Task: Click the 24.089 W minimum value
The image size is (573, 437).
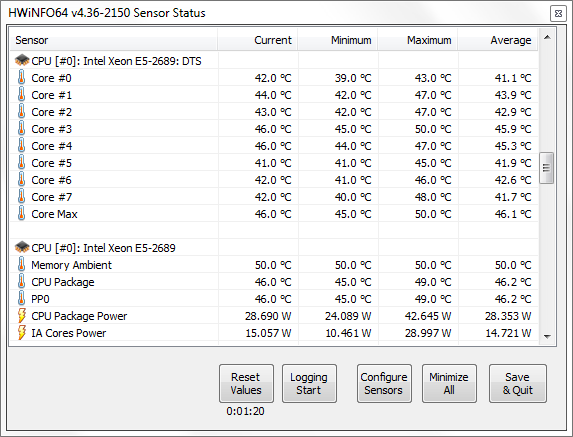Action: 348,316
